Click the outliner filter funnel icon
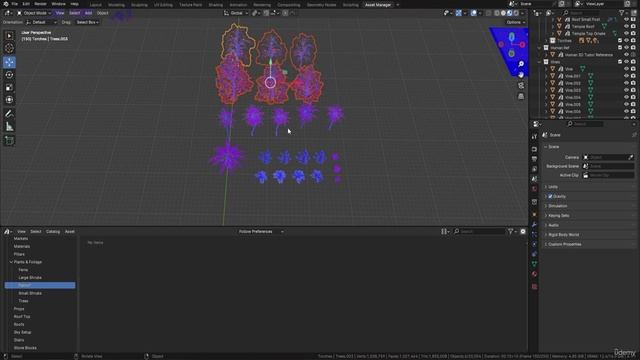This screenshot has width=640, height=360. [622, 13]
